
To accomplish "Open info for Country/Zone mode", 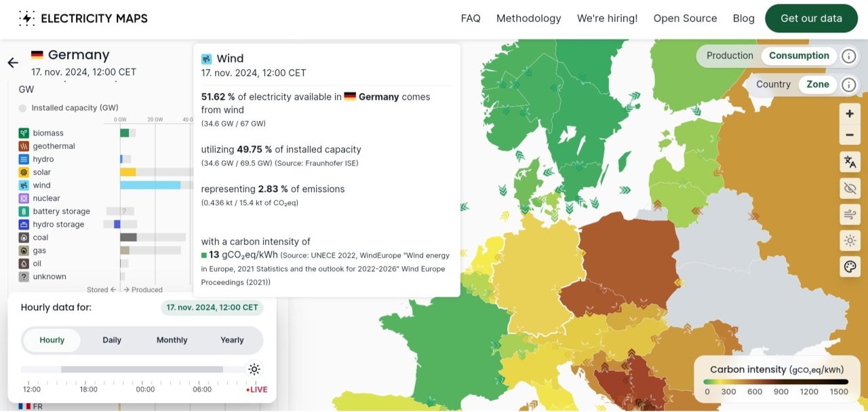I will pos(848,84).
